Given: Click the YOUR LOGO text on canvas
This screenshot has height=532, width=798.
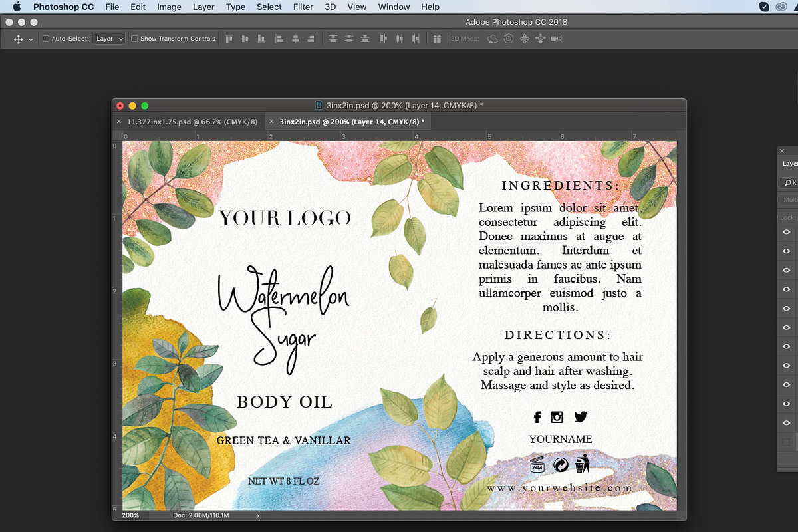Looking at the screenshot, I should click(x=285, y=218).
